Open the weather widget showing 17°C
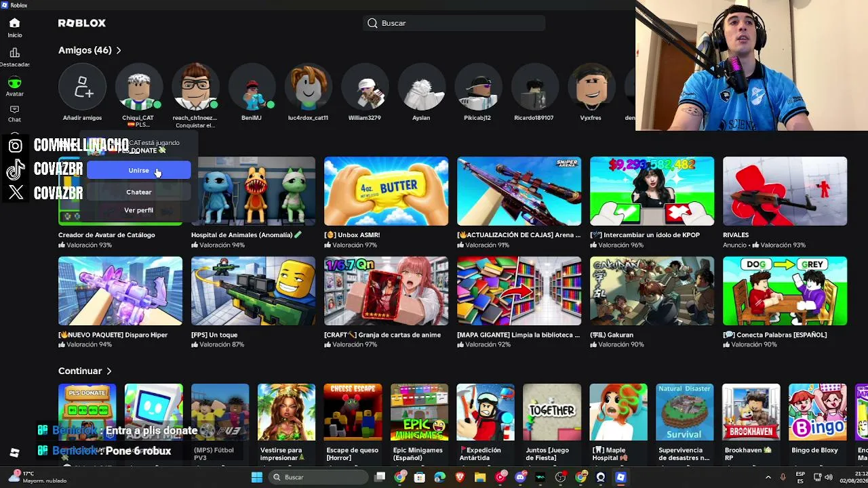This screenshot has height=488, width=868. [37, 477]
